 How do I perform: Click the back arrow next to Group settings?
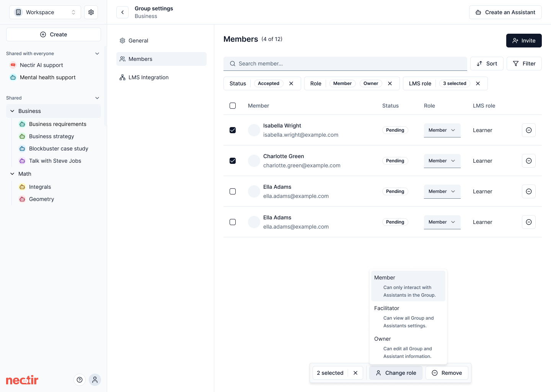tap(122, 12)
